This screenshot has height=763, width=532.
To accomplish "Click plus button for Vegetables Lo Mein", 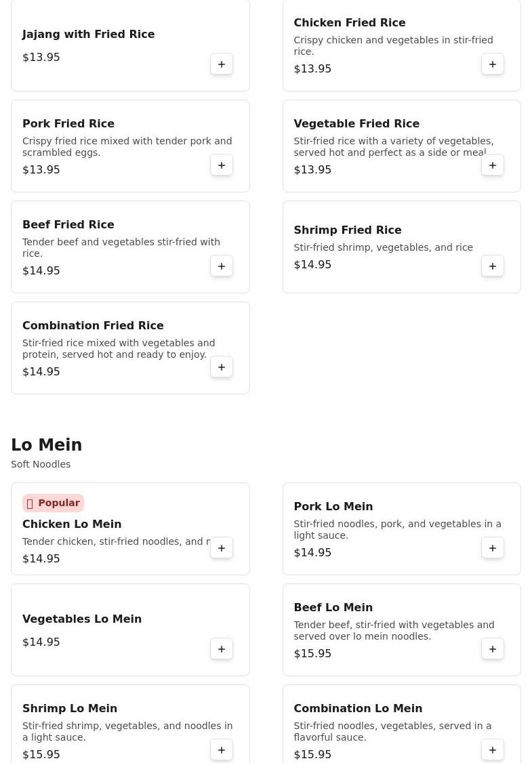I will tap(222, 649).
